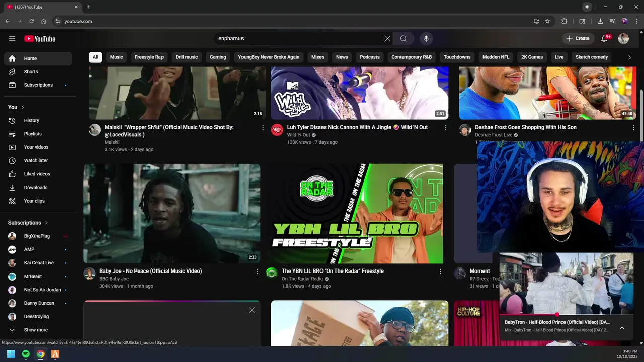Open options for Deshae Frost shopping video
This screenshot has width=644, height=362.
click(633, 128)
